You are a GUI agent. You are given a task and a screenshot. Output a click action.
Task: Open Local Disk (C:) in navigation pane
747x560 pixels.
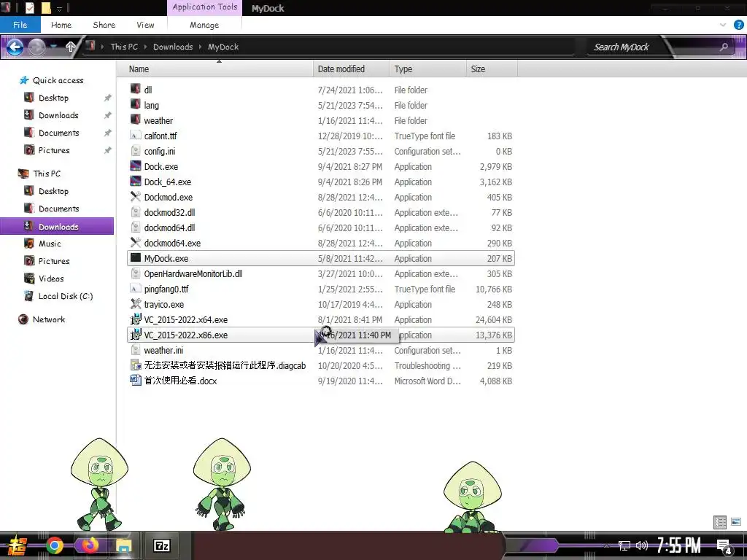(x=65, y=296)
